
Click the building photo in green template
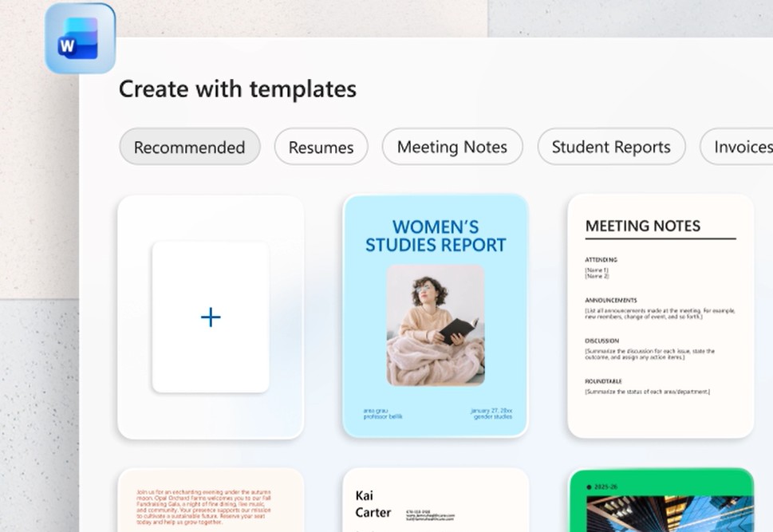click(670, 514)
